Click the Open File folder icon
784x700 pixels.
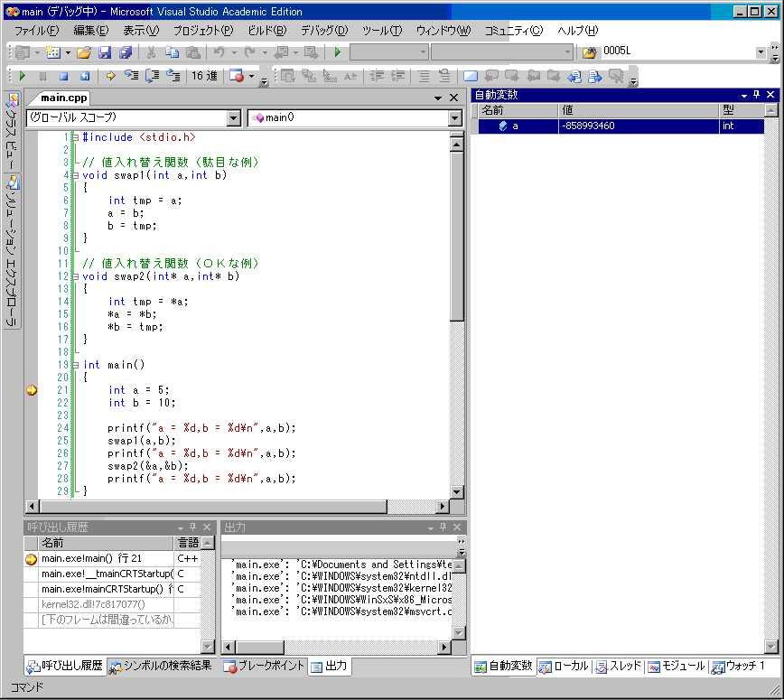84,52
